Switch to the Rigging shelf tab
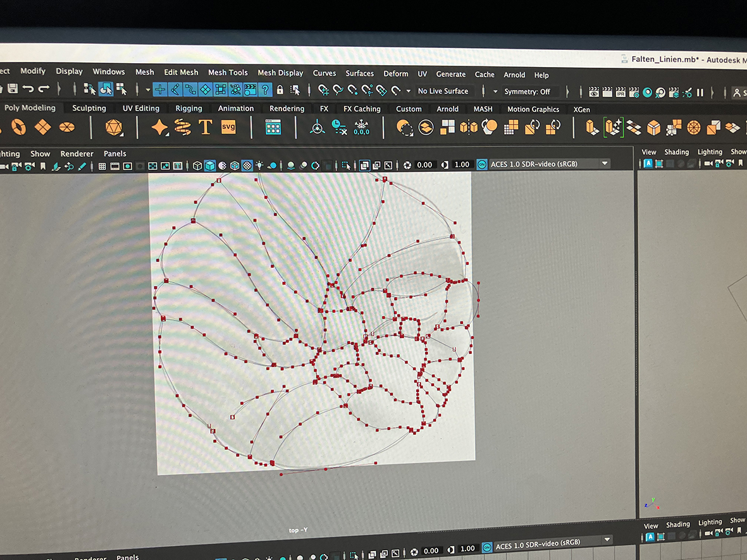 pos(188,108)
